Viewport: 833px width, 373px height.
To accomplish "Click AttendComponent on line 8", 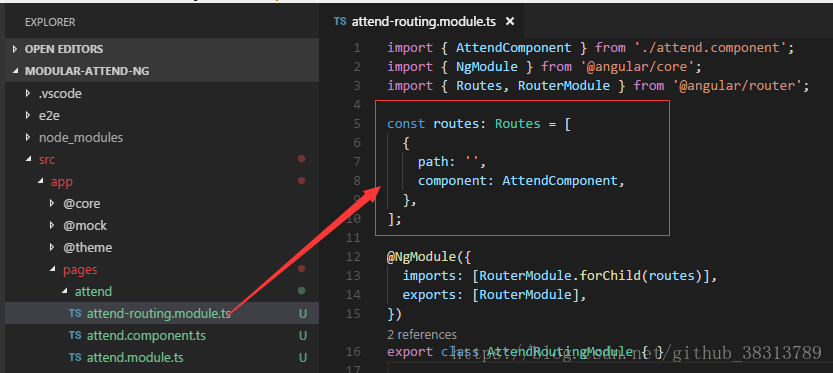I will [x=560, y=181].
